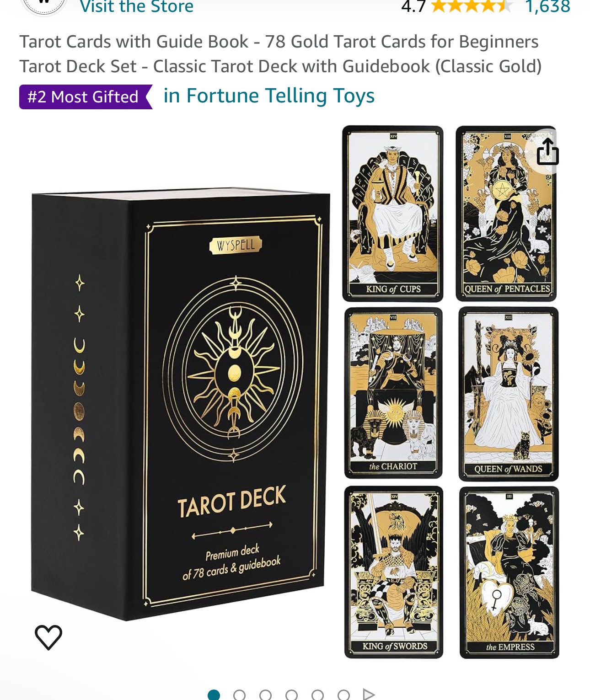Open the Visit the Store link
Image resolution: width=590 pixels, height=700 pixels.
coord(136,6)
